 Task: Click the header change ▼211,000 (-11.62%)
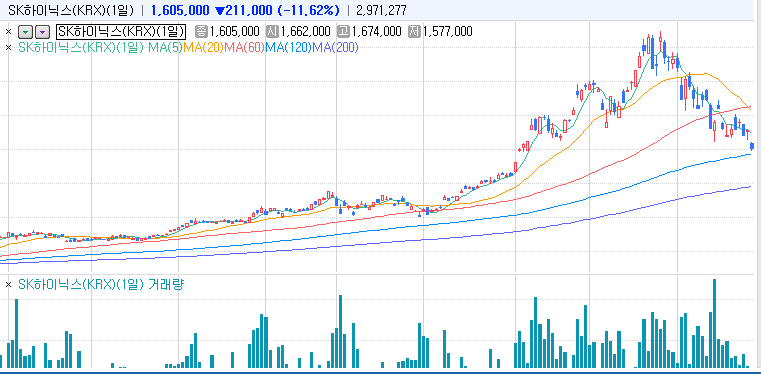point(277,10)
